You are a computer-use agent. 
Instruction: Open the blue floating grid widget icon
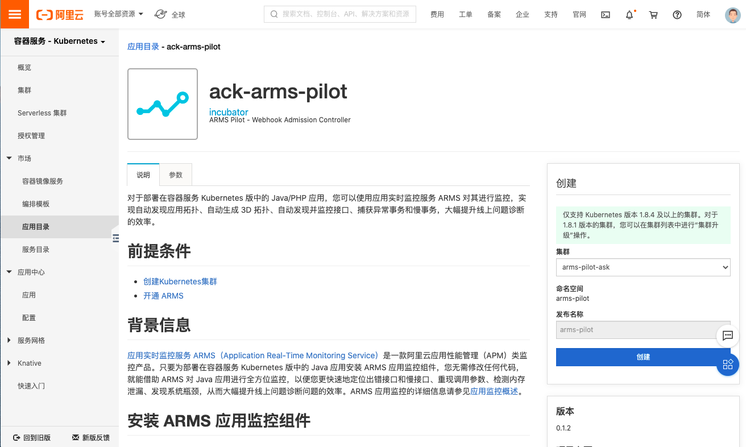(728, 365)
